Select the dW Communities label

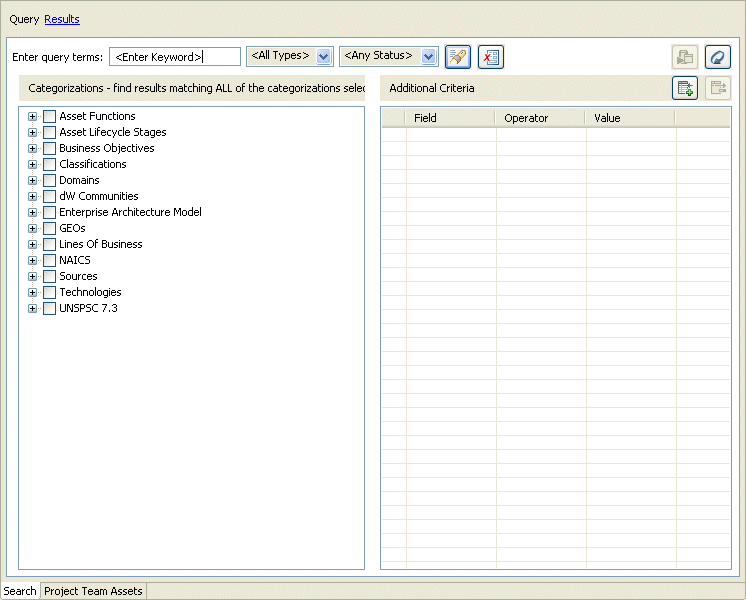[x=99, y=196]
